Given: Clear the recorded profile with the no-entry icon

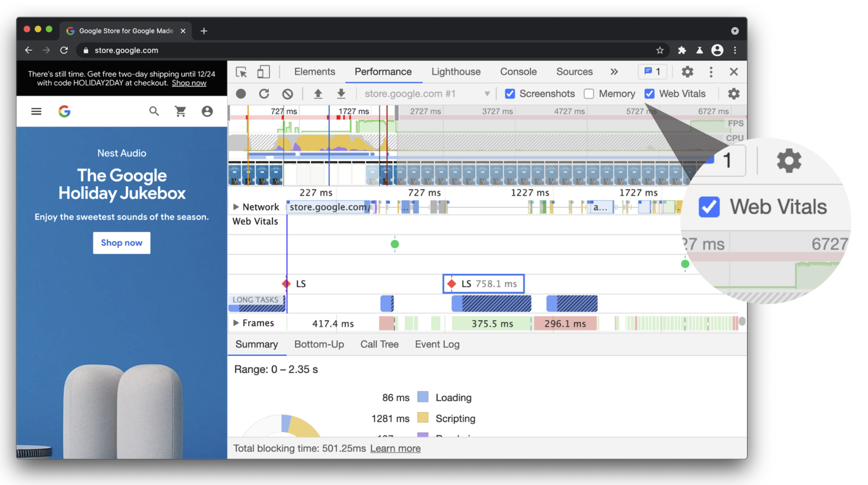Looking at the screenshot, I should click(288, 93).
